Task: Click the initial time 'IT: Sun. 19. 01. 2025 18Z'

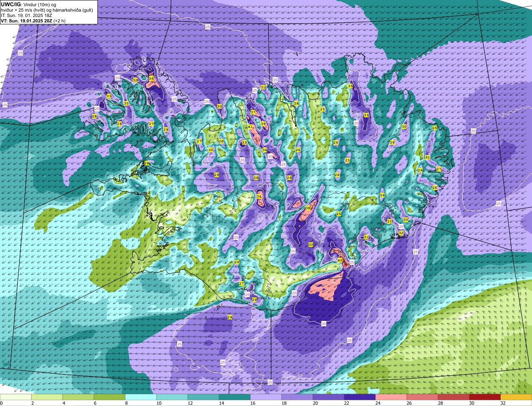Action: 27,15
